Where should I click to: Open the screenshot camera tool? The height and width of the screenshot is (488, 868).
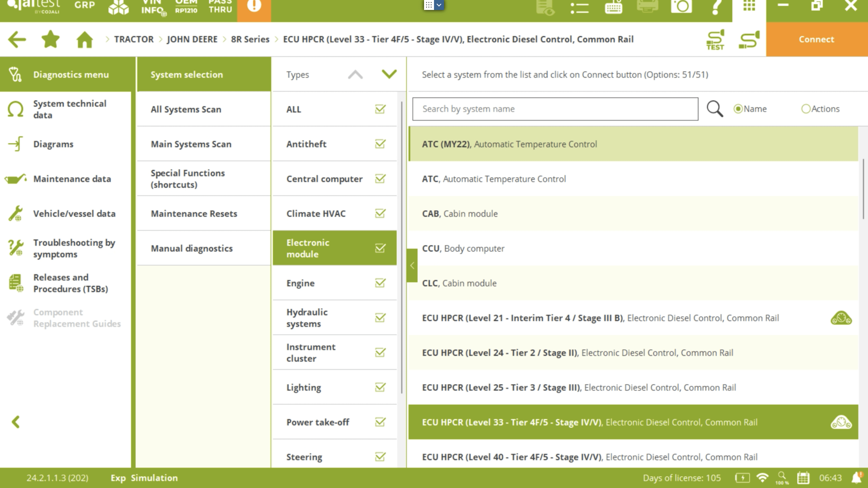coord(681,6)
